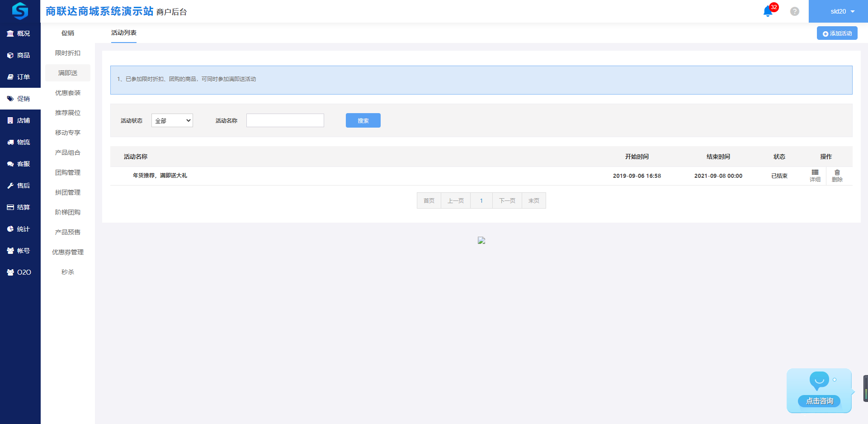The image size is (868, 424).
Task: Open the sld20 user account dropdown
Action: coord(838,11)
